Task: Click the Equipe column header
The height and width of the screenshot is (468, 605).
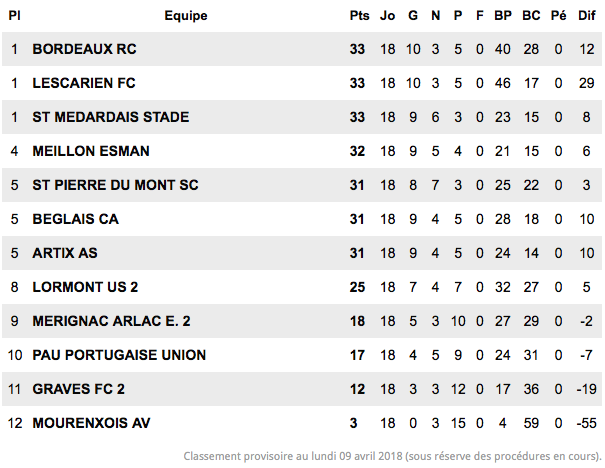Action: point(186,15)
